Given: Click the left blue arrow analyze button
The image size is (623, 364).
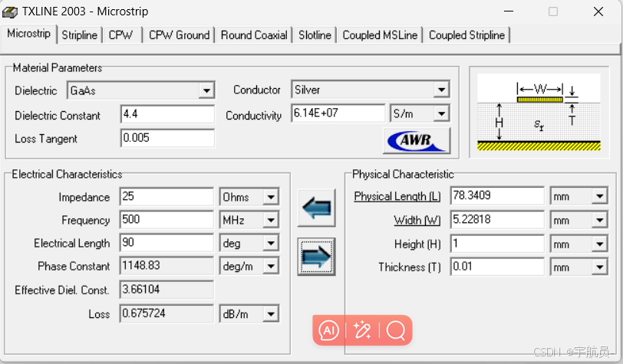Looking at the screenshot, I should (x=317, y=208).
